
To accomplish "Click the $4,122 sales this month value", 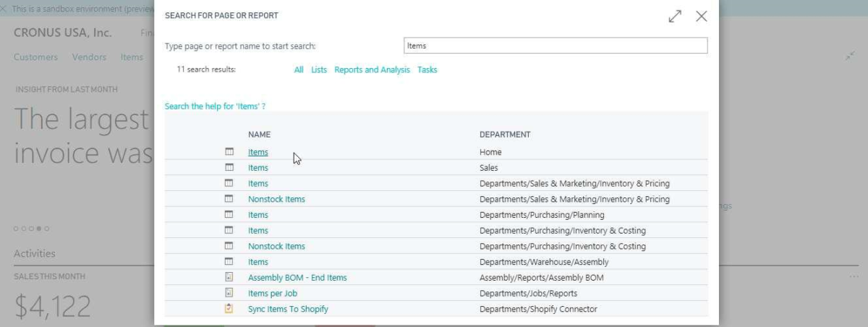I will click(53, 307).
